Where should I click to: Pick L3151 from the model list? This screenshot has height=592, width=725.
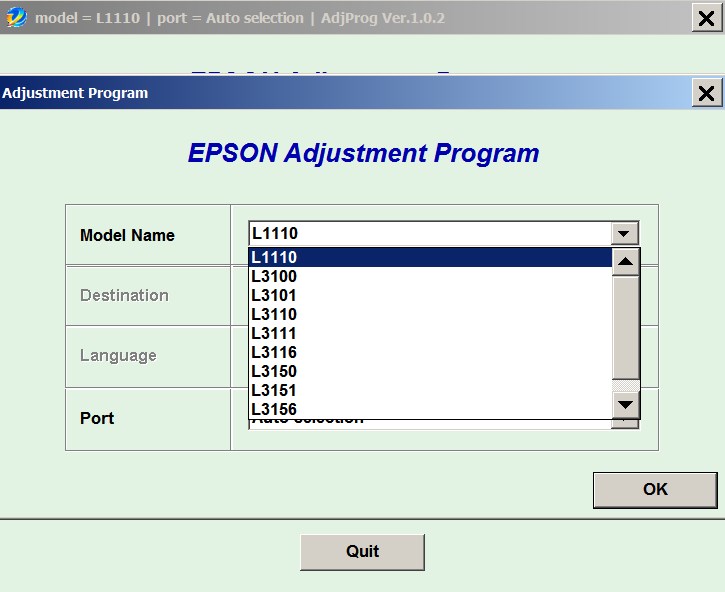click(x=430, y=390)
